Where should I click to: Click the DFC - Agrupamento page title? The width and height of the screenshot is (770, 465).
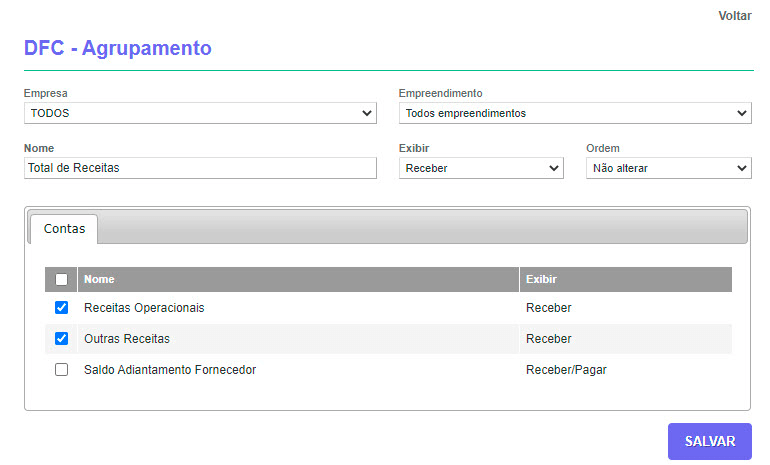tap(117, 47)
